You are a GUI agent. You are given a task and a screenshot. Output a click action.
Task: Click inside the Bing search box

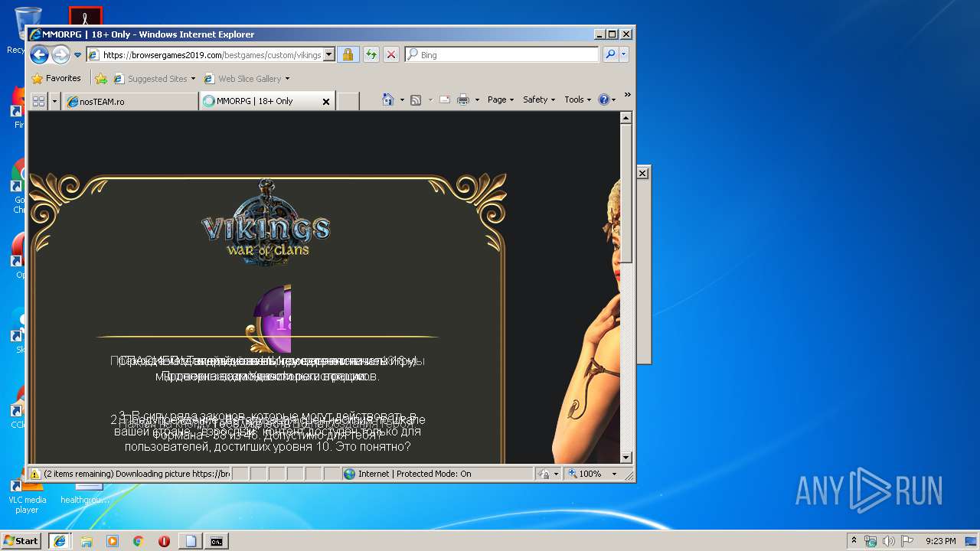coord(508,55)
